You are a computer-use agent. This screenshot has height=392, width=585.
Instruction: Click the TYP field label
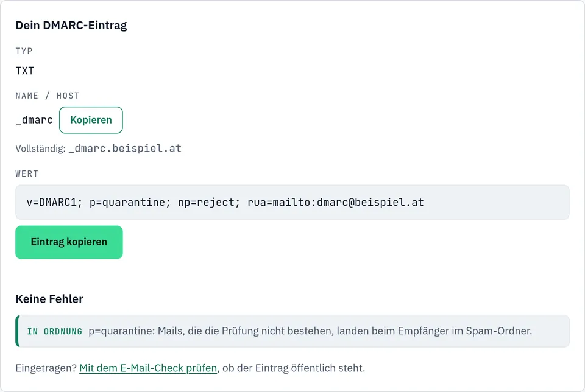24,51
